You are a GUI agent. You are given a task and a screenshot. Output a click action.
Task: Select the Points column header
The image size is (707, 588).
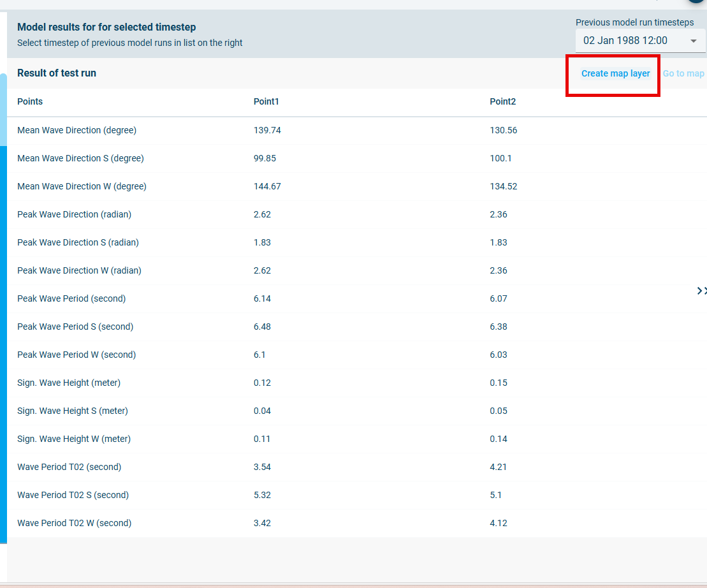(x=30, y=101)
